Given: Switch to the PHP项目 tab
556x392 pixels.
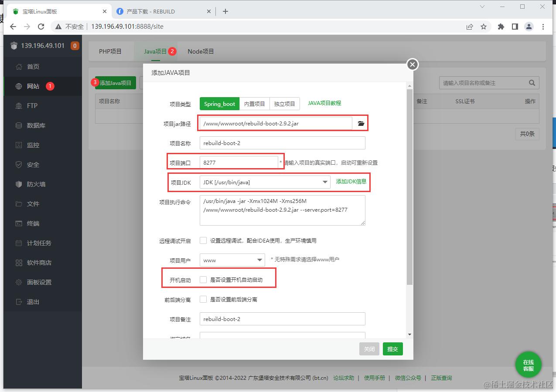Looking at the screenshot, I should click(111, 51).
